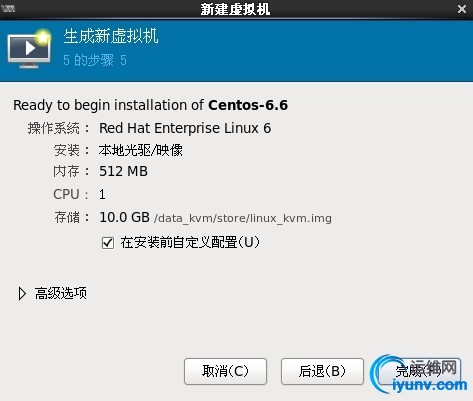Click the new virtual machine monitor icon

point(29,49)
